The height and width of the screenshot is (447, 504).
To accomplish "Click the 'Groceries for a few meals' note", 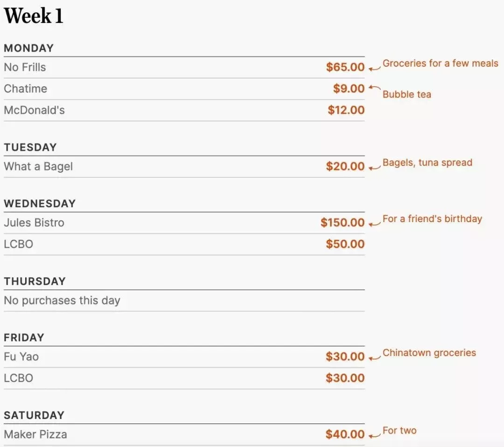I will coord(441,63).
